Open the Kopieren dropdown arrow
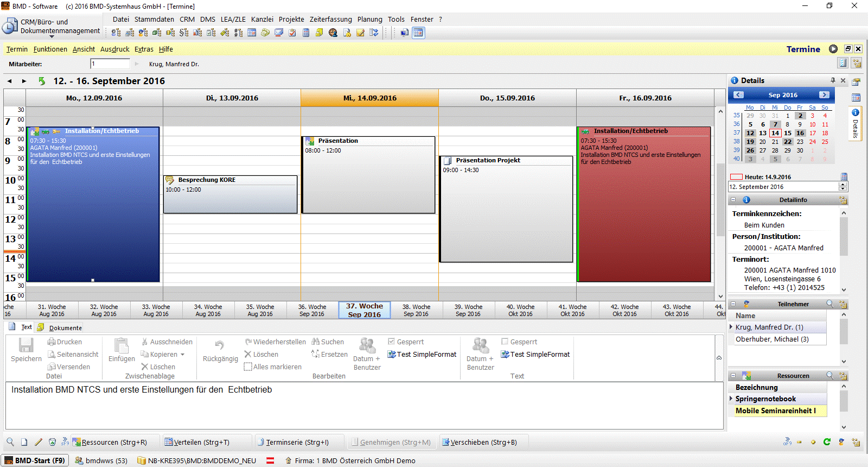 click(182, 355)
